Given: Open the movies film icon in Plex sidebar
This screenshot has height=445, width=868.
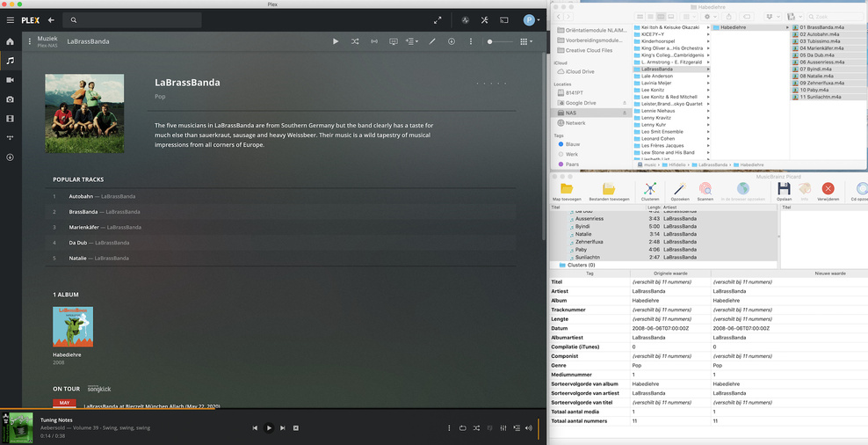Looking at the screenshot, I should coord(10,119).
